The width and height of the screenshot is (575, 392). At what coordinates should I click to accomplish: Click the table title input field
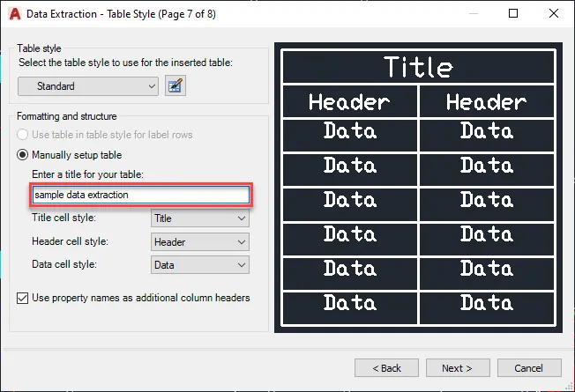141,195
